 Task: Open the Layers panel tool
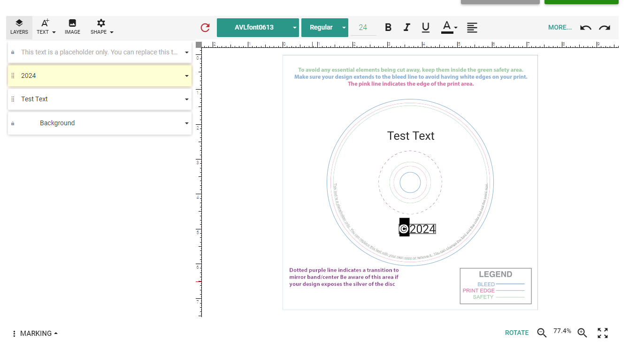[x=19, y=27]
